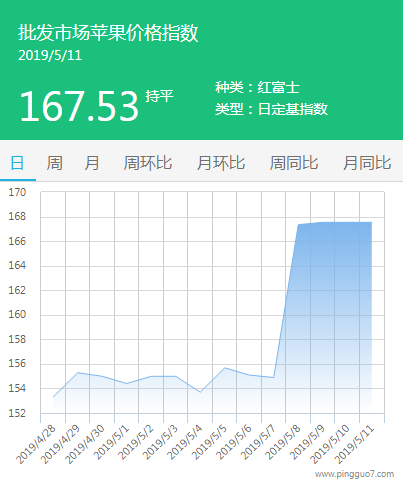The height and width of the screenshot is (486, 403).
Task: Open the 月同比 tab
Action: (x=367, y=163)
